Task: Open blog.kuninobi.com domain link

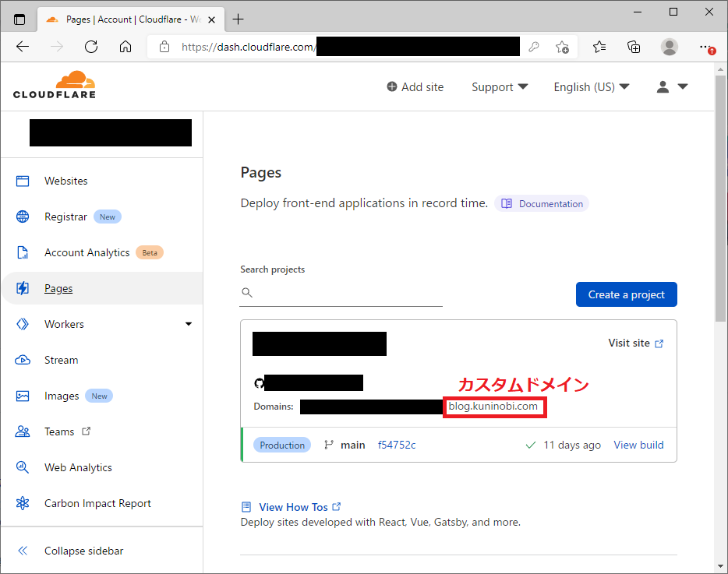Action: (x=493, y=407)
